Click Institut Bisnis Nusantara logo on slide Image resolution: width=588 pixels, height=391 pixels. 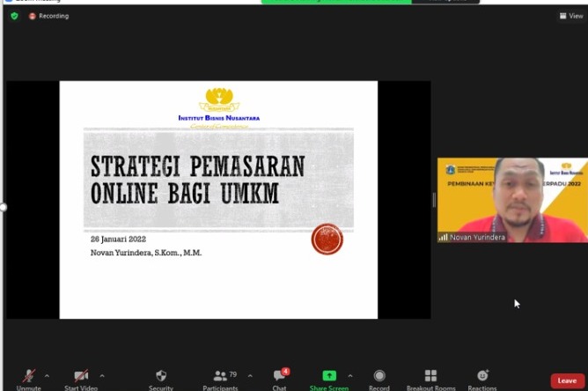point(219,108)
